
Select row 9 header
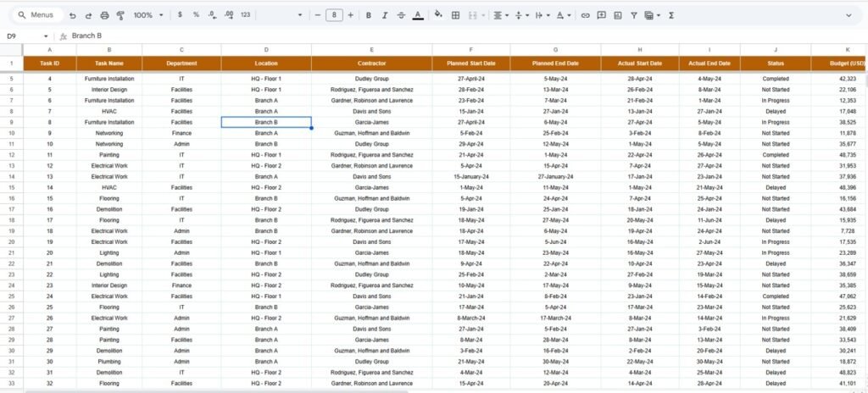[11, 122]
